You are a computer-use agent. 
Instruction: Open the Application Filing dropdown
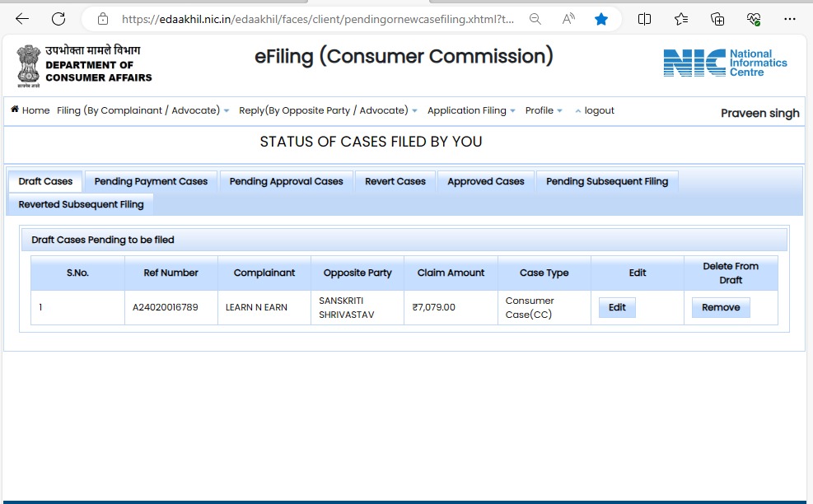pyautogui.click(x=471, y=110)
